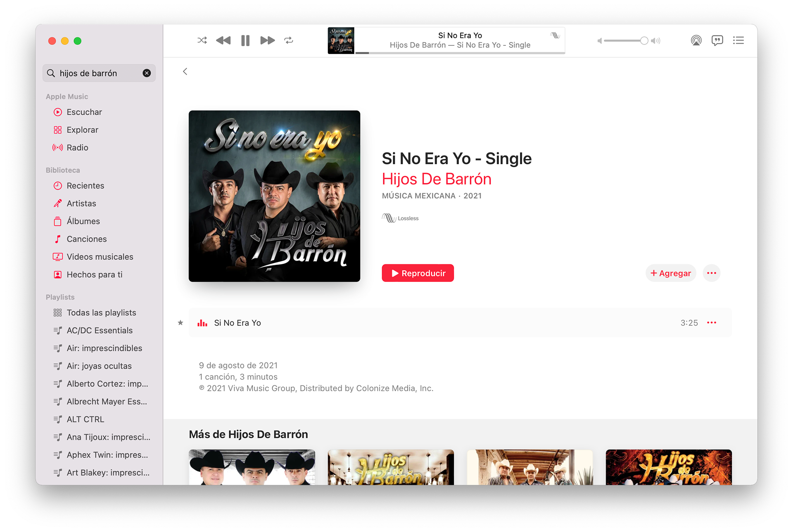
Task: Open the Radio section
Action: [x=77, y=148]
